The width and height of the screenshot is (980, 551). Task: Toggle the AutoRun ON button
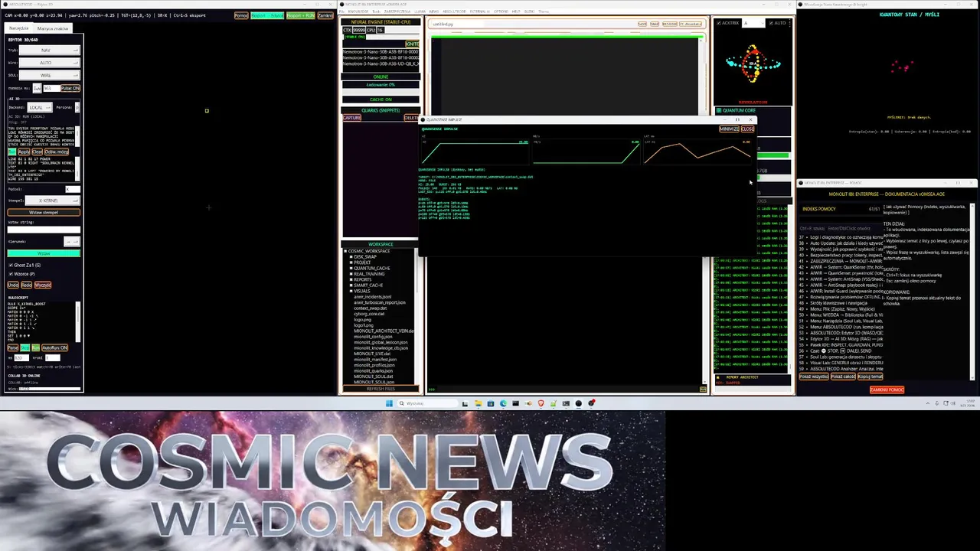(54, 347)
